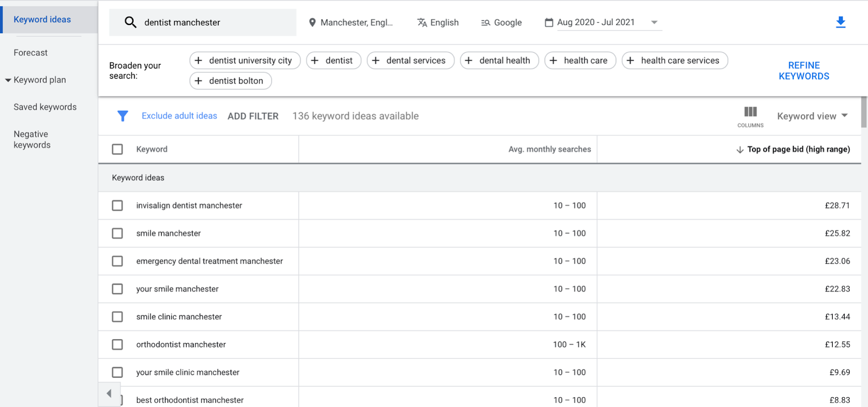868x407 pixels.
Task: Tick the invisalign dentist manchester checkbox
Action: (x=117, y=206)
